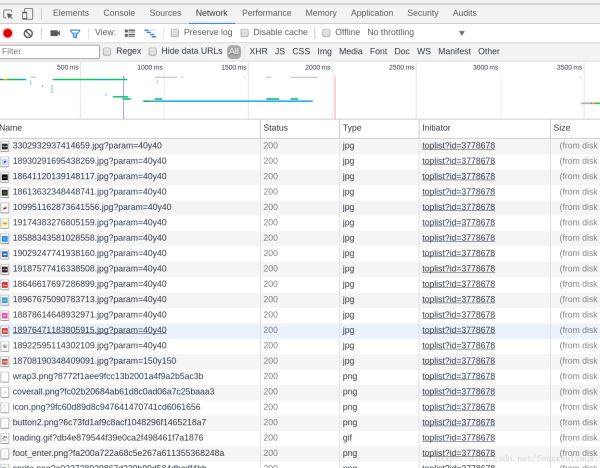Sort by the Initiator column header
The width and height of the screenshot is (600, 468).
pyautogui.click(x=484, y=128)
